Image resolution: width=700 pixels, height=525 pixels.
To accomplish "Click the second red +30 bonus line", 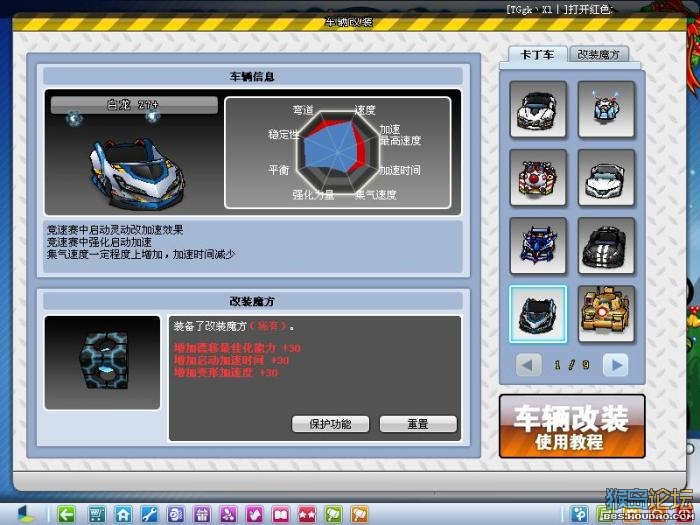I will 232,360.
